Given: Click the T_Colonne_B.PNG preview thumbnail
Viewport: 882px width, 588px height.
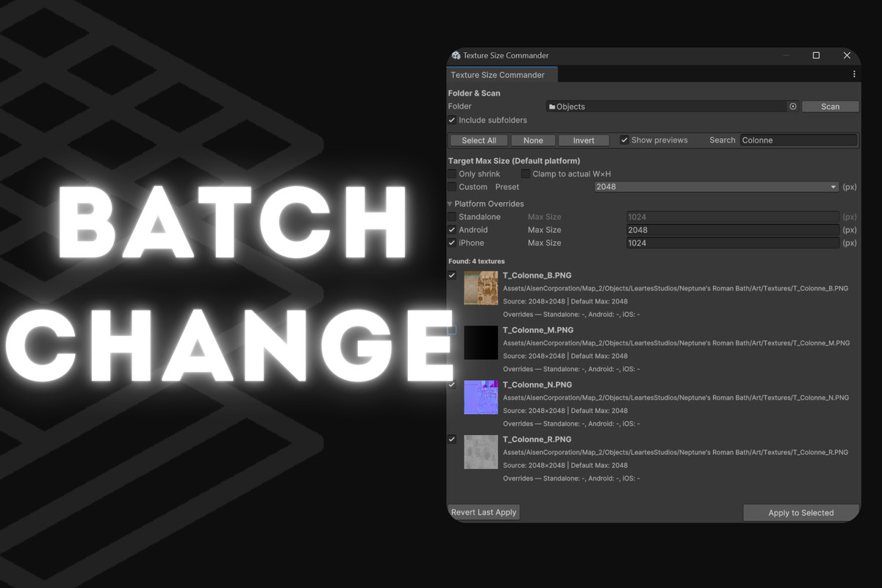Looking at the screenshot, I should pyautogui.click(x=481, y=288).
